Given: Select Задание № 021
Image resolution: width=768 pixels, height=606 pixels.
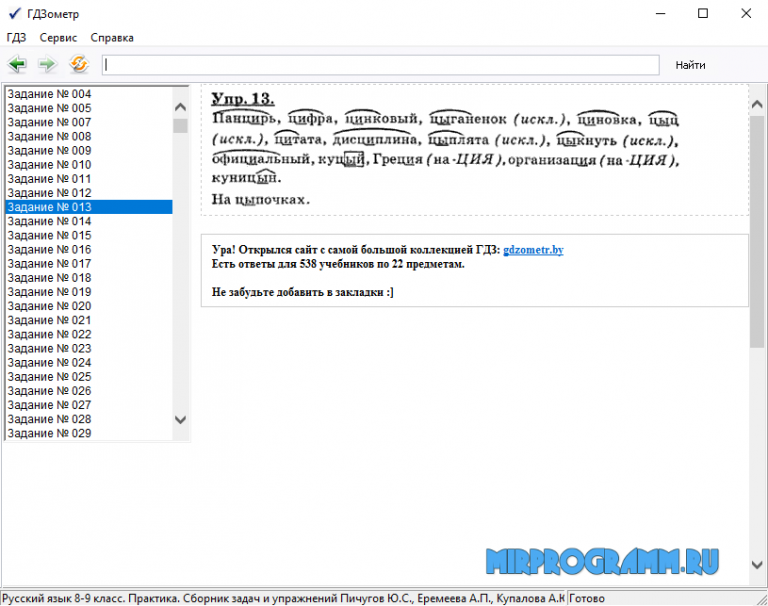Looking at the screenshot, I should (89, 320).
